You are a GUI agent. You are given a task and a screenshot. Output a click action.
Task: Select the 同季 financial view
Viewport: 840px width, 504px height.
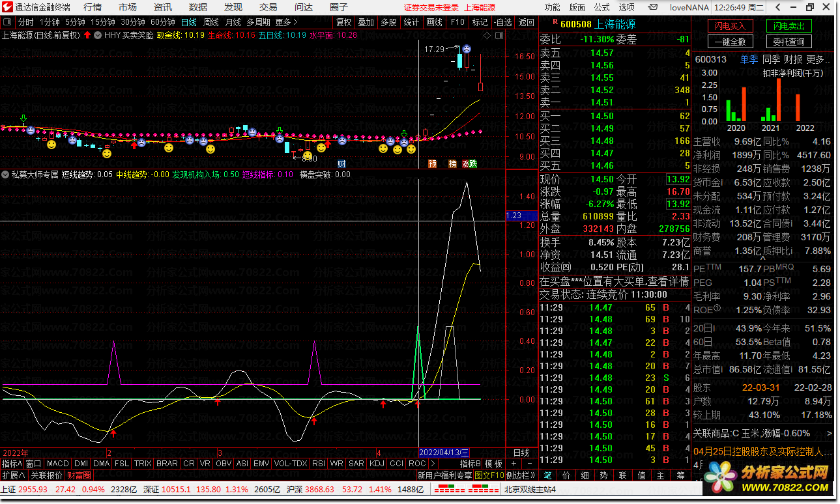(771, 59)
